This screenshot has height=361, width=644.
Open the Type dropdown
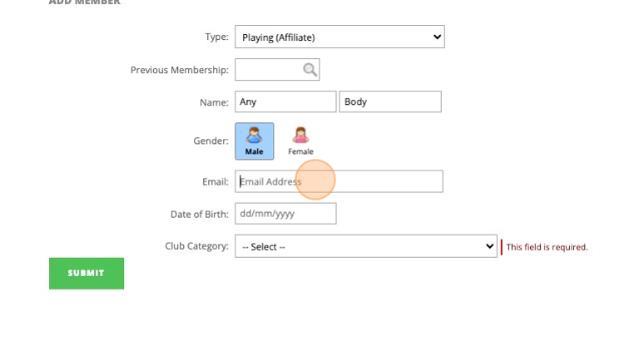coord(339,37)
